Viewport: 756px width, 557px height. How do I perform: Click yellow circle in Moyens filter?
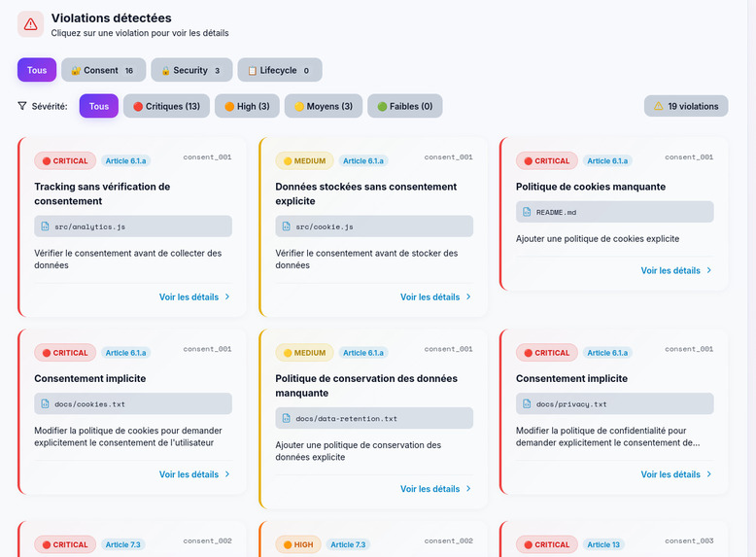299,107
